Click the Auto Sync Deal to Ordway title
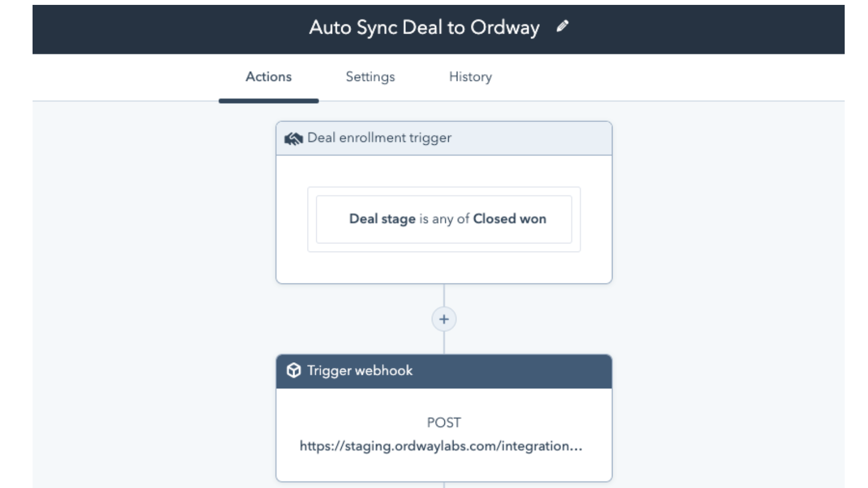The height and width of the screenshot is (488, 868). [424, 27]
